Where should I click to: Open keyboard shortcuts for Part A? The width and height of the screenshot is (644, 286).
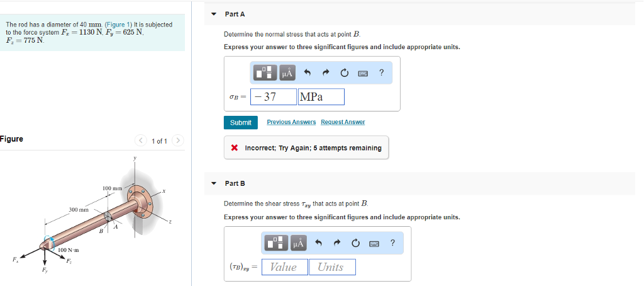click(x=363, y=73)
